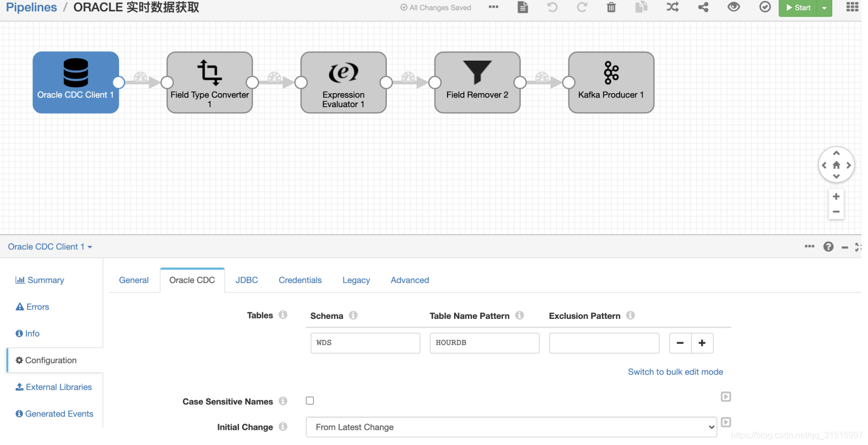Validate the pipeline with checkmark icon

click(765, 7)
